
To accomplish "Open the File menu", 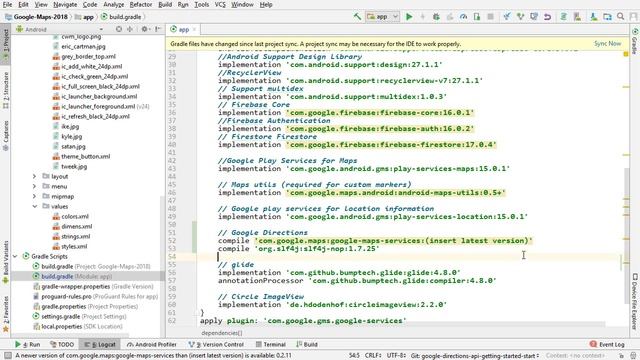I will point(7,4).
